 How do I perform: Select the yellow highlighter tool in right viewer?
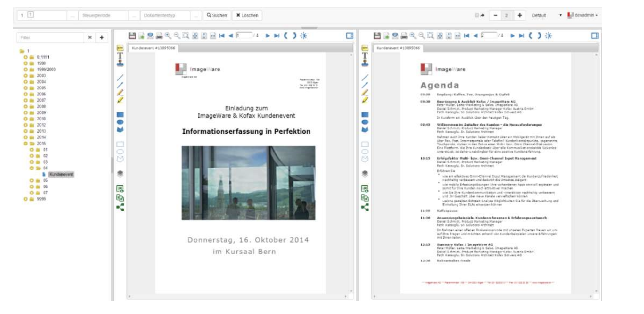tap(365, 100)
